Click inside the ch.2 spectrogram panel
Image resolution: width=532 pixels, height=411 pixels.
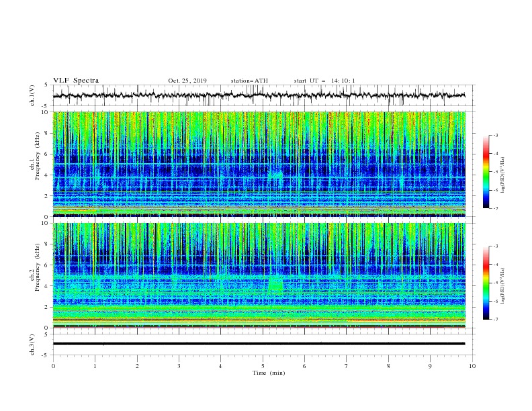tap(259, 275)
